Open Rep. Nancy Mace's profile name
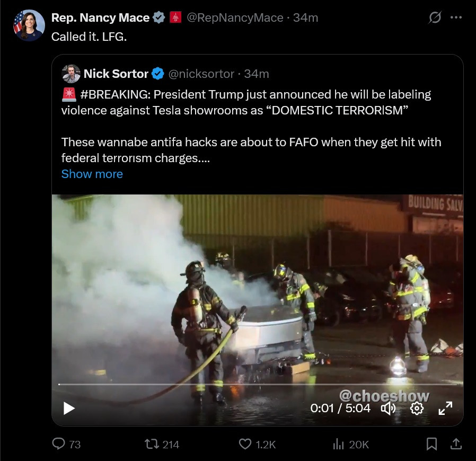The height and width of the screenshot is (461, 476). point(100,17)
